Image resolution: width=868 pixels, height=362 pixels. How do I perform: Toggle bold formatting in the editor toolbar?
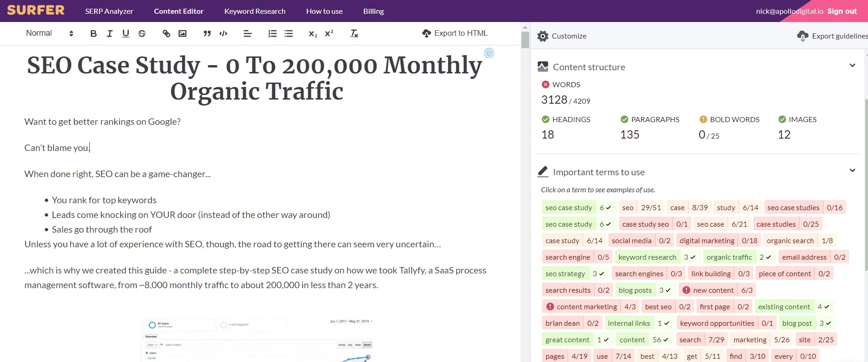[94, 33]
